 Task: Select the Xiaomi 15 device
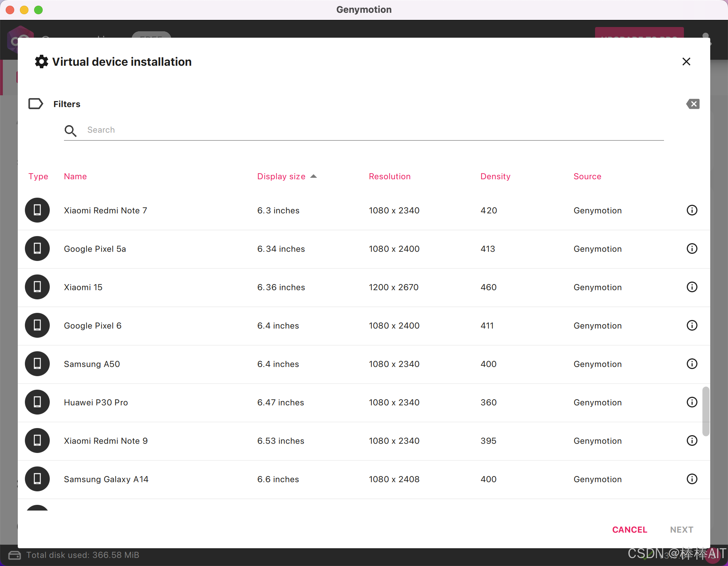[x=364, y=287]
